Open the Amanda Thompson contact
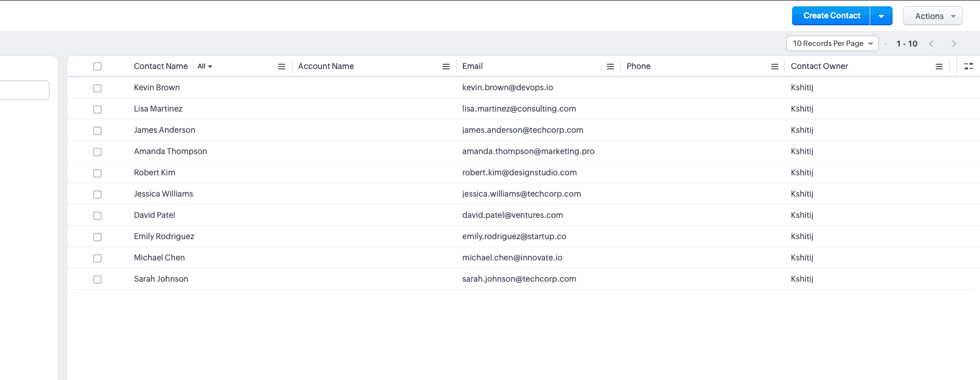Image resolution: width=980 pixels, height=380 pixels. (170, 151)
